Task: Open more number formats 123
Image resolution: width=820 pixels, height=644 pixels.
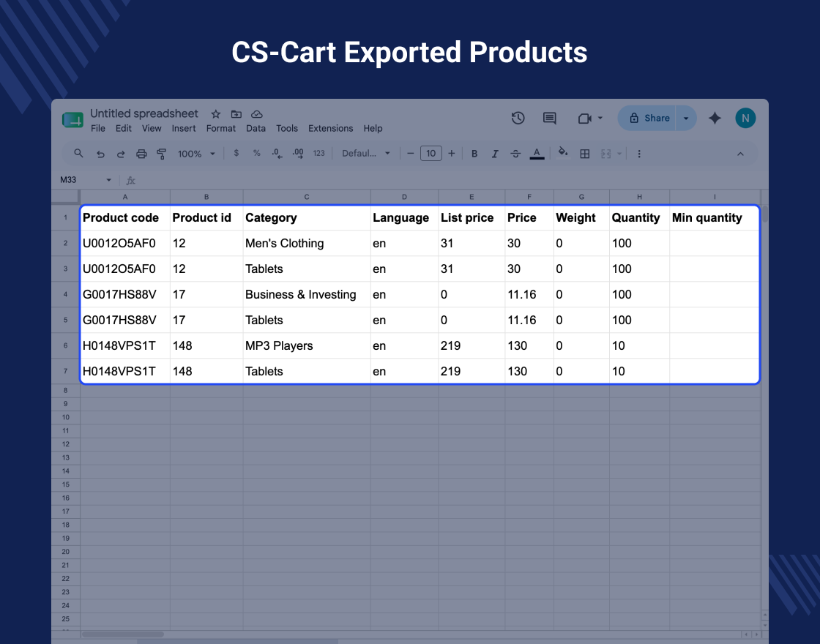Action: [x=319, y=153]
